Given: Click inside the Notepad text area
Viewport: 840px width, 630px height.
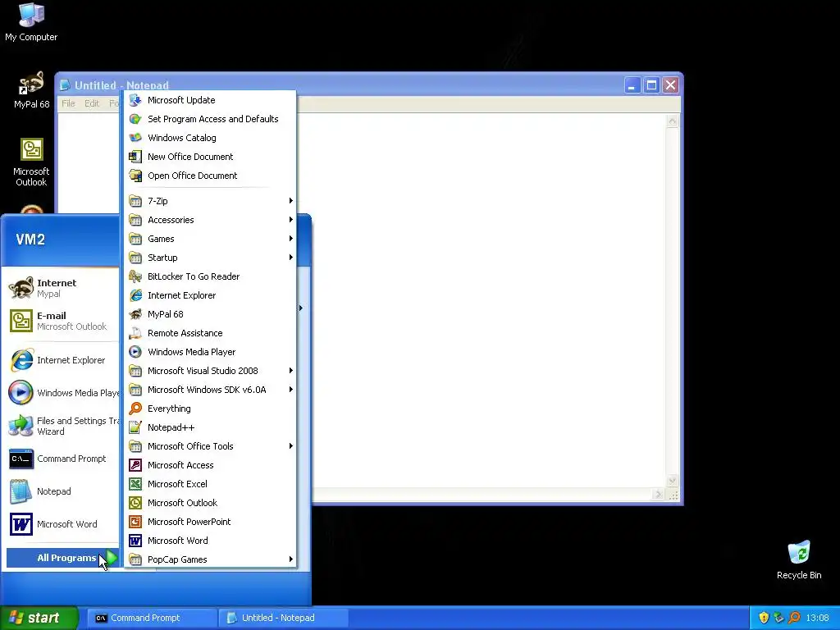Looking at the screenshot, I should click(x=481, y=300).
